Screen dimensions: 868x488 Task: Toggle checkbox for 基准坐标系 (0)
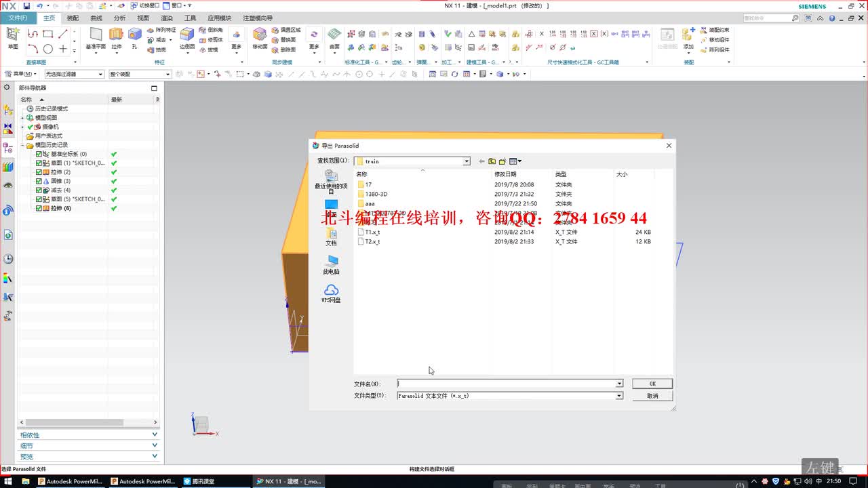click(x=39, y=154)
